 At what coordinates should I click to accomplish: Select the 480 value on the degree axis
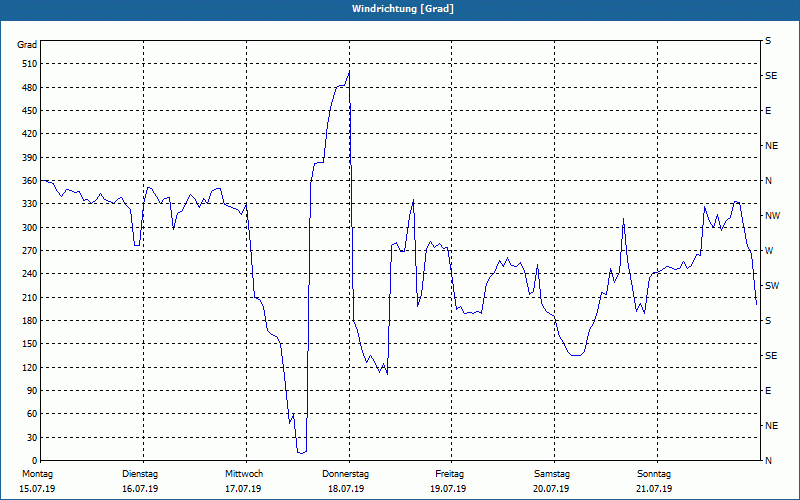pyautogui.click(x=31, y=88)
